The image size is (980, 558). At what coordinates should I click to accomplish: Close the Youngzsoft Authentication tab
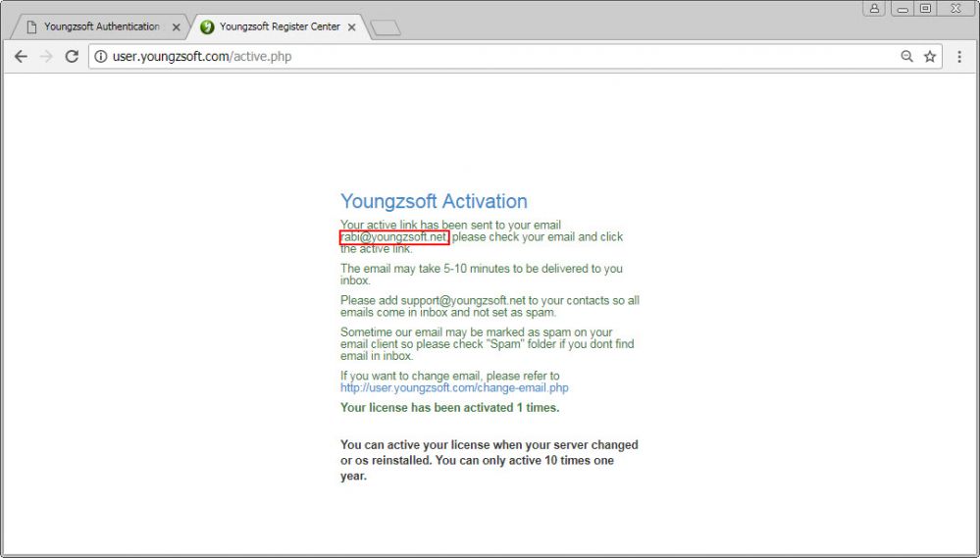[177, 27]
